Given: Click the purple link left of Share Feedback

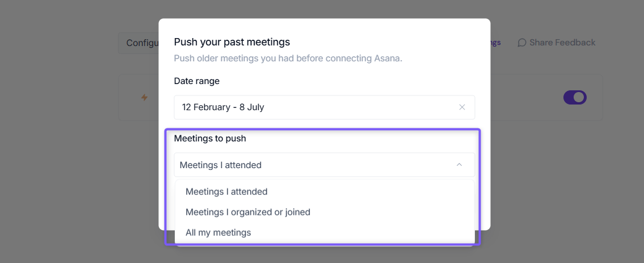Looking at the screenshot, I should click(495, 43).
